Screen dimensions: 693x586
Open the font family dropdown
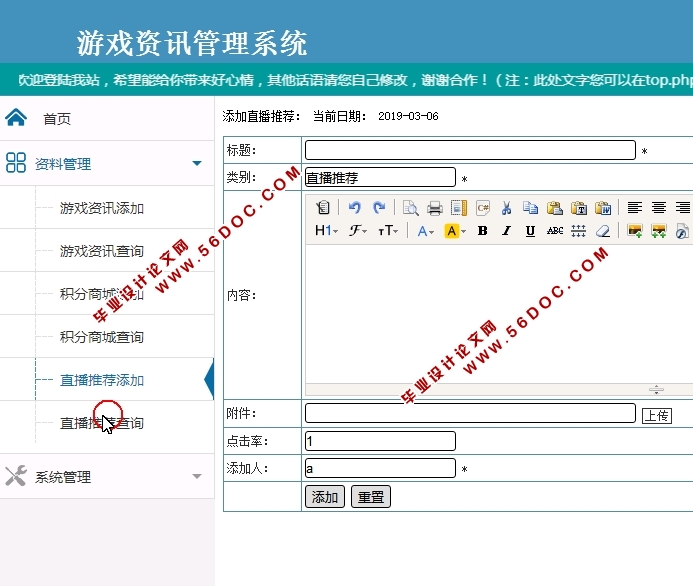[358, 231]
